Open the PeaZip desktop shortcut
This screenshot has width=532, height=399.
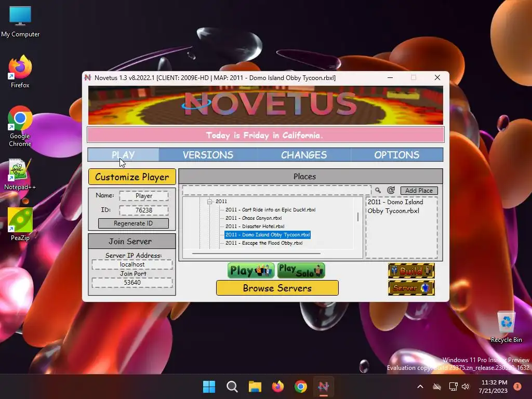pyautogui.click(x=20, y=224)
